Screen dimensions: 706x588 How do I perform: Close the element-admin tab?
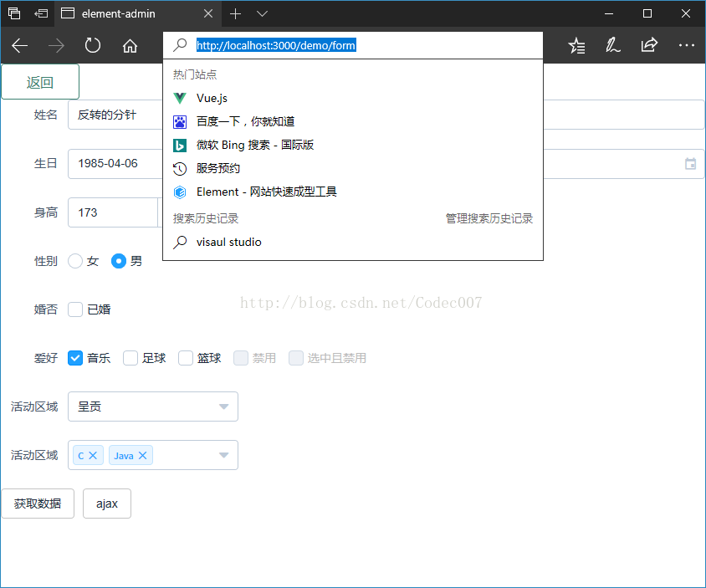tap(208, 13)
